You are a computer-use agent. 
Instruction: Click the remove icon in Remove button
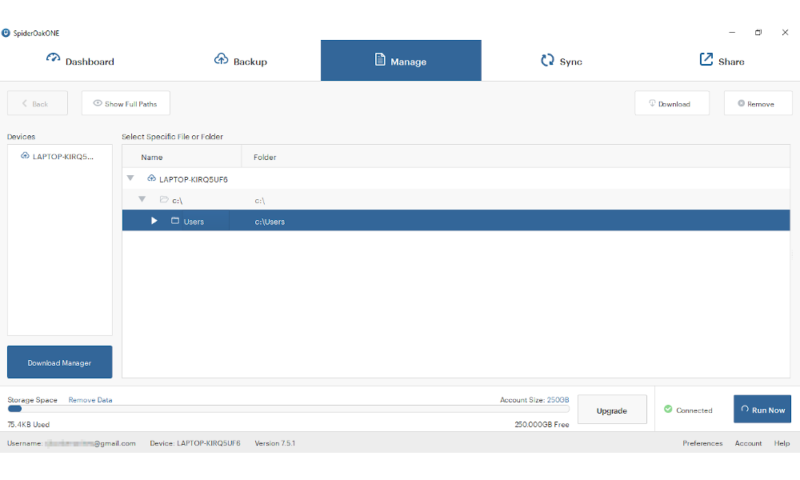tap(741, 103)
